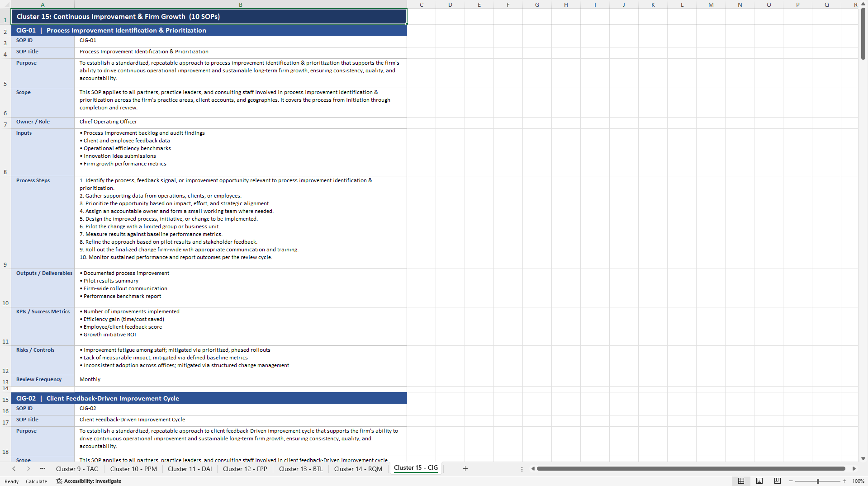Open the Accessibility Investigate status item
This screenshot has height=486, width=868.
(89, 481)
